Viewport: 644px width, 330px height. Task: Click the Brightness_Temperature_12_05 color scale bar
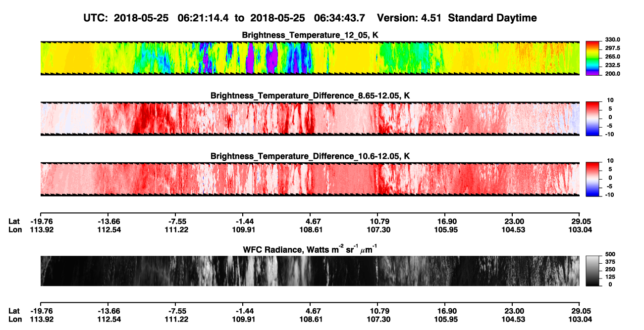pyautogui.click(x=593, y=58)
